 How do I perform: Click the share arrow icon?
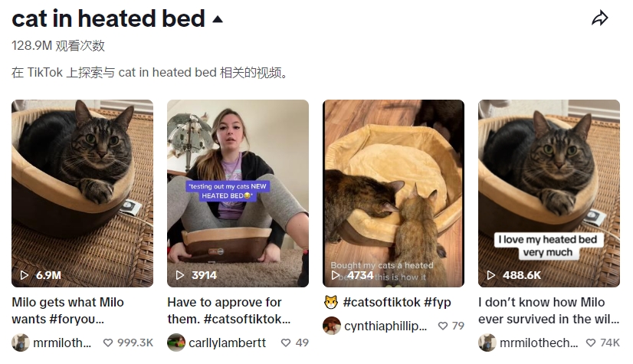point(599,18)
